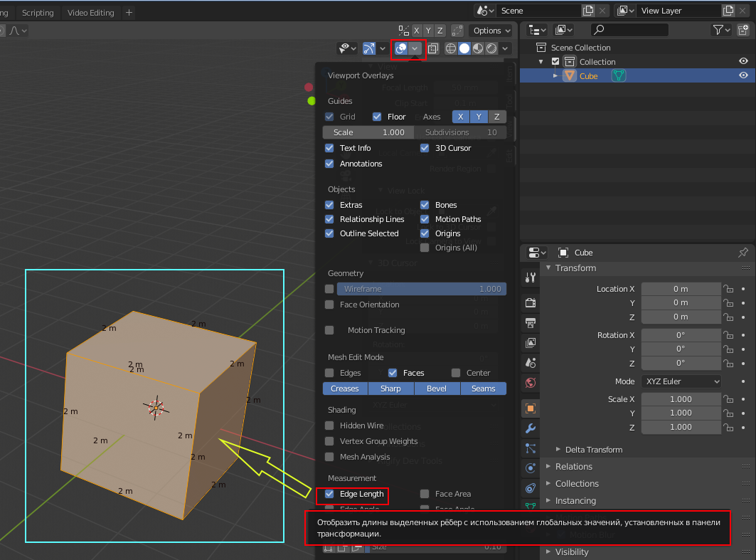Select Scene Collection in outliner
Viewport: 756px width, 560px height.
coord(580,47)
